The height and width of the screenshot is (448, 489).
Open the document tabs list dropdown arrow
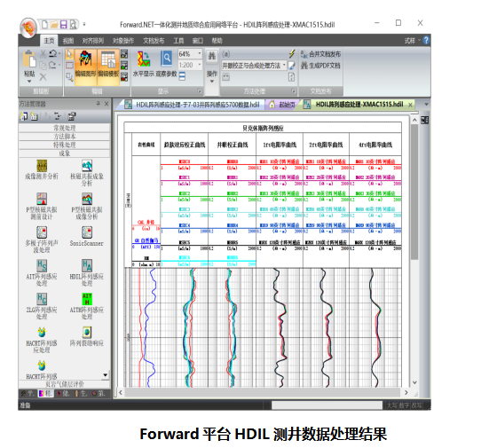(x=426, y=105)
